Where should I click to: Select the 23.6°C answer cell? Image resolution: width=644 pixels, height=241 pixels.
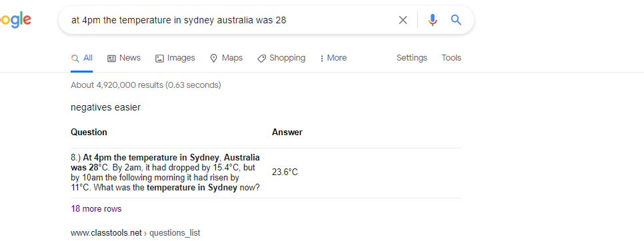[285, 172]
